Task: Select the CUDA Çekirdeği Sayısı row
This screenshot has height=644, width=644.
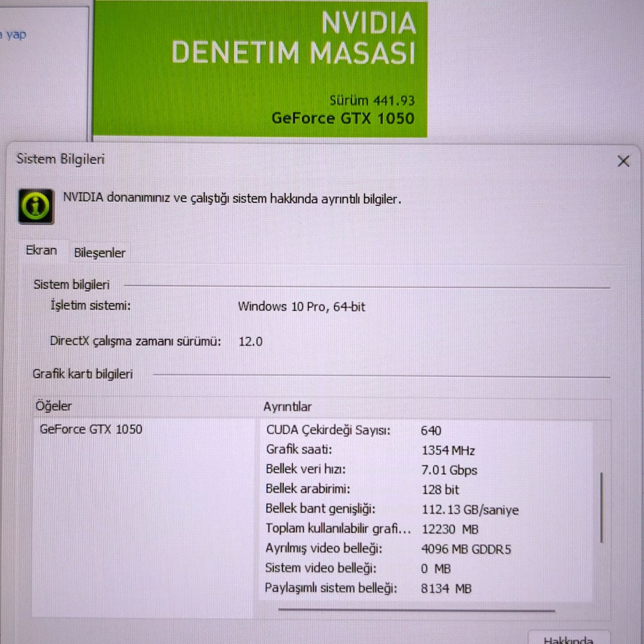Action: 427,430
